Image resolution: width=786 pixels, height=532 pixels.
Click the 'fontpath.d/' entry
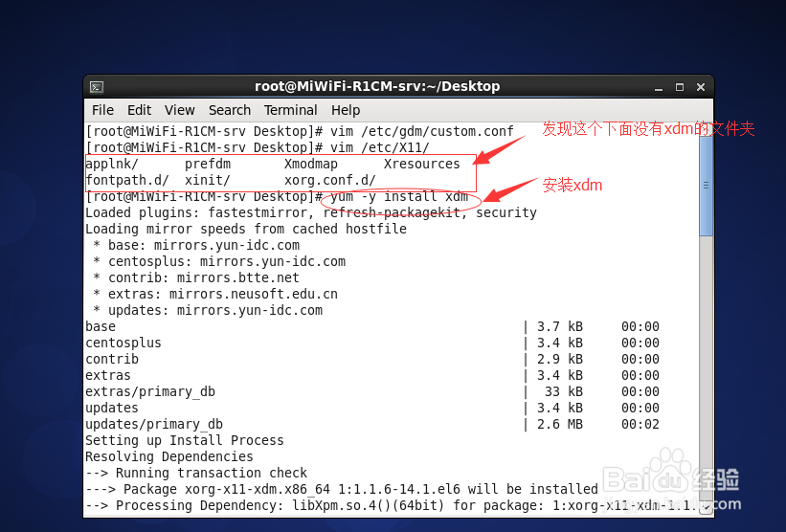(127, 180)
